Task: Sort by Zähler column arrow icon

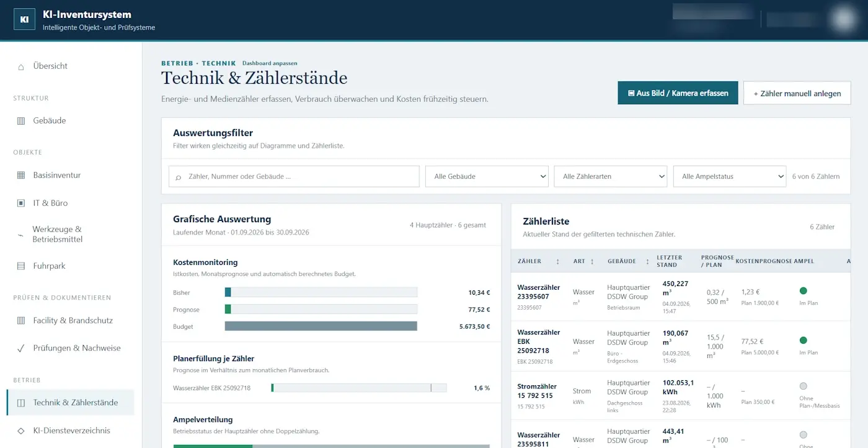Action: pyautogui.click(x=557, y=261)
